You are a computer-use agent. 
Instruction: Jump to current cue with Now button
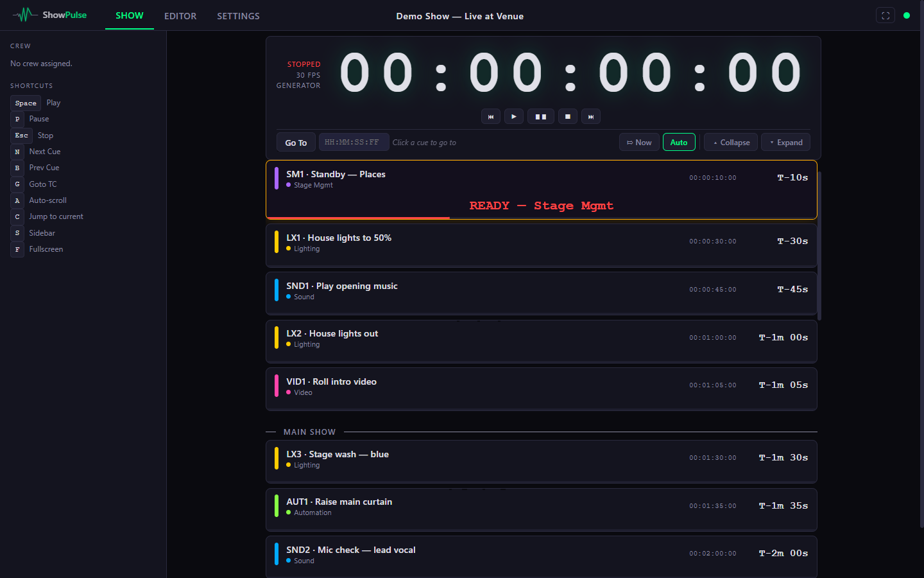[639, 142]
